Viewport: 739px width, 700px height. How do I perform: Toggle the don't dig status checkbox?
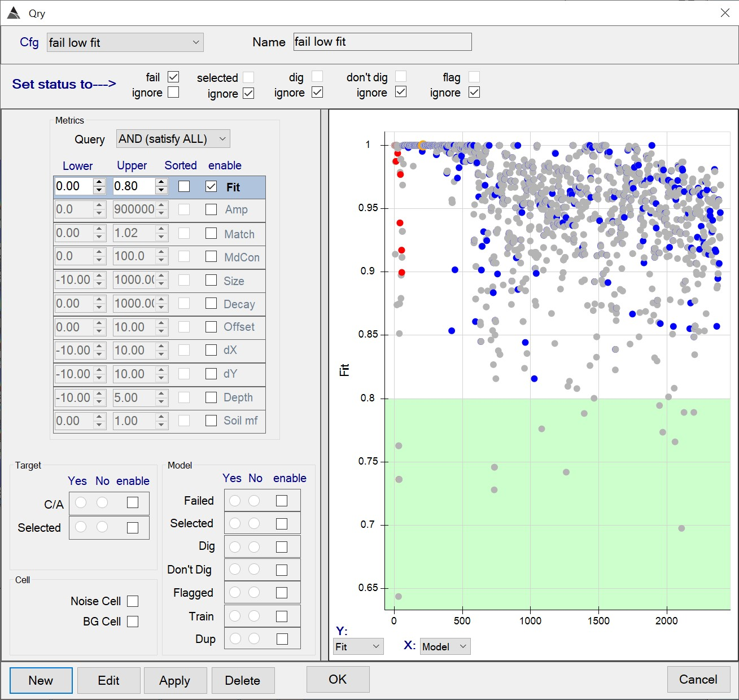click(401, 76)
